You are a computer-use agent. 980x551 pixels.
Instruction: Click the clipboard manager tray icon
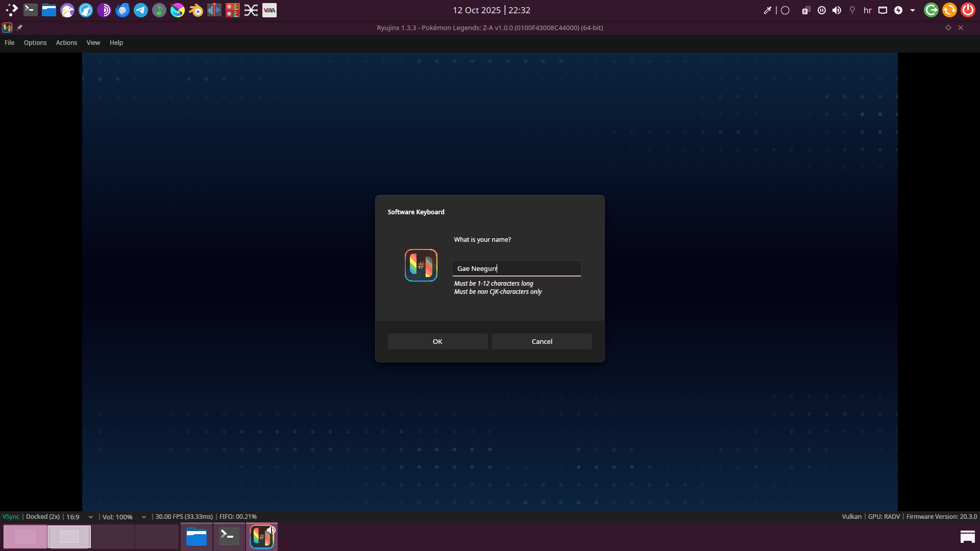(806, 10)
